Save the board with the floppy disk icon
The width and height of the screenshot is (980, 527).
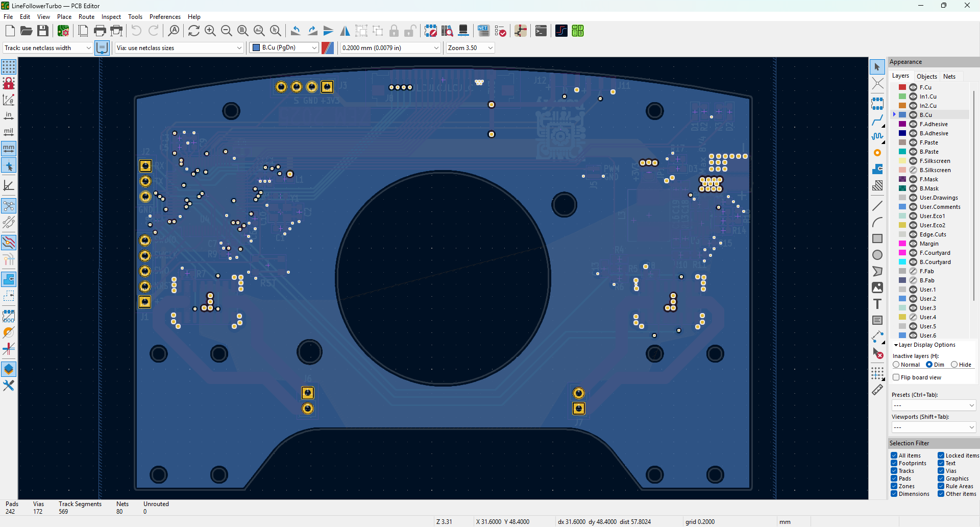43,31
